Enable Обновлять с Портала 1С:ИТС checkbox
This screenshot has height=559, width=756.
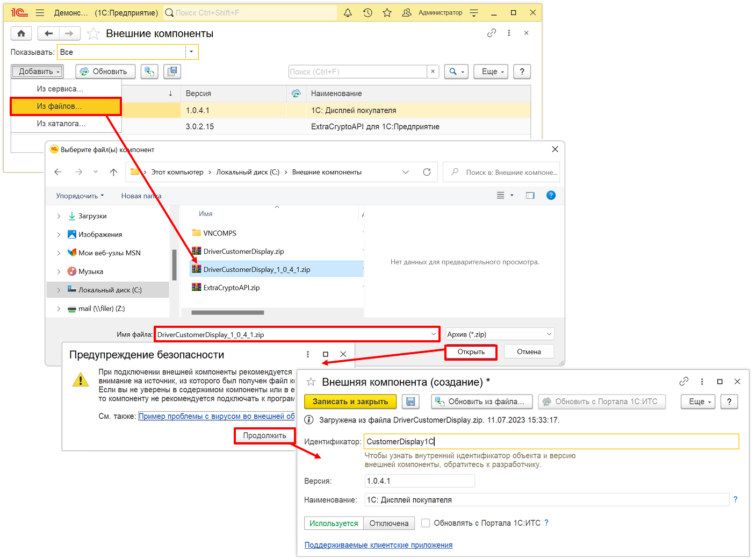click(426, 523)
